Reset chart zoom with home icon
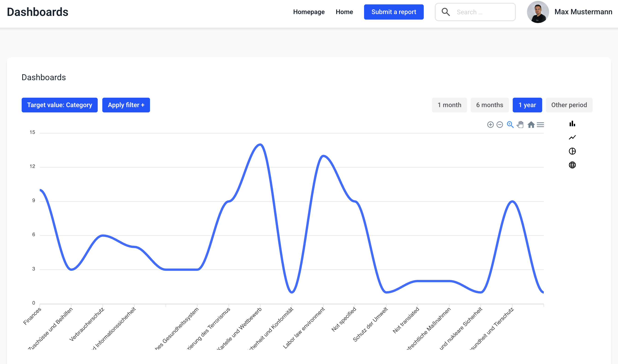This screenshot has height=364, width=618. click(531, 125)
